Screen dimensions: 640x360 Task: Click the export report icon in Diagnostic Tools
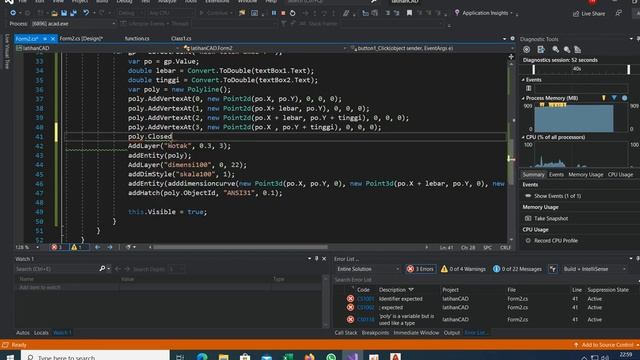(x=541, y=49)
